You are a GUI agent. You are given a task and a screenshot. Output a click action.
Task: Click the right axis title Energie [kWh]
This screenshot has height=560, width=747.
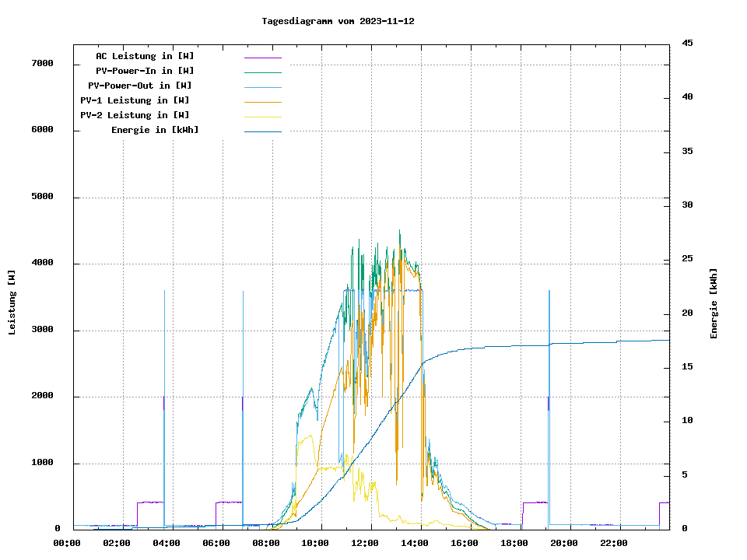pos(714,303)
